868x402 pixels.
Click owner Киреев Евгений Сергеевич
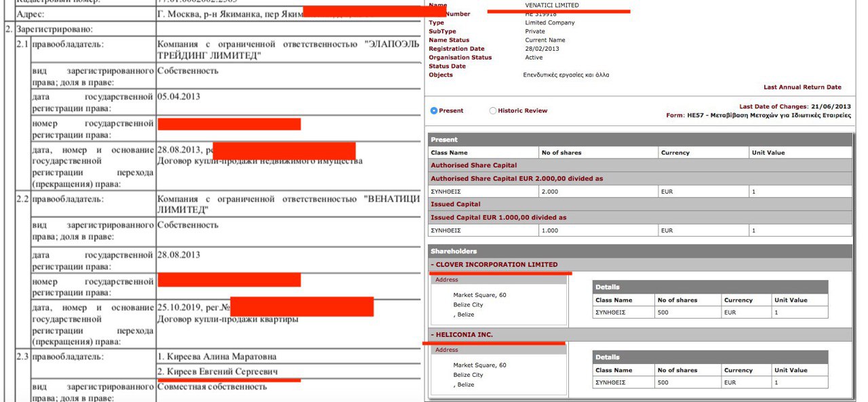pos(217,372)
